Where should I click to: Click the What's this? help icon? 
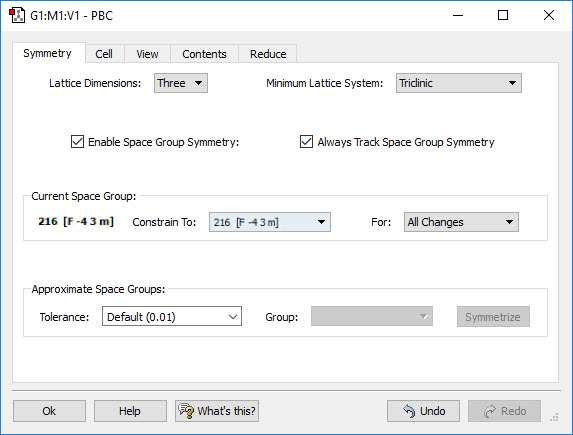click(186, 411)
